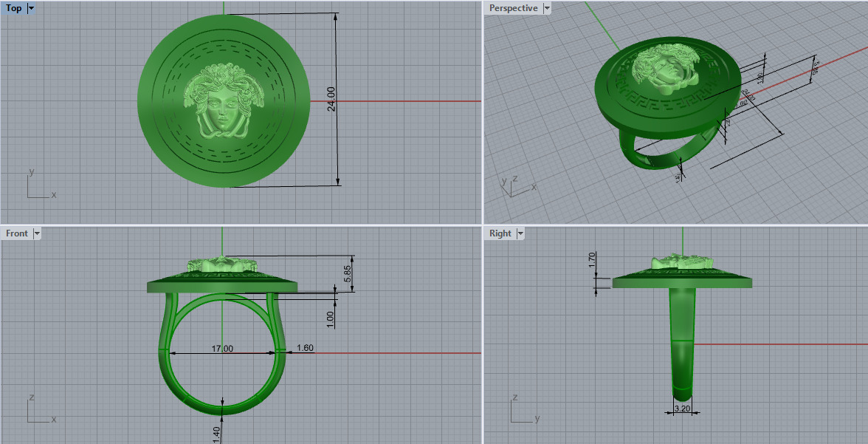Select the 17.00 inner diameter dimension
The height and width of the screenshot is (444, 868).
coord(222,348)
